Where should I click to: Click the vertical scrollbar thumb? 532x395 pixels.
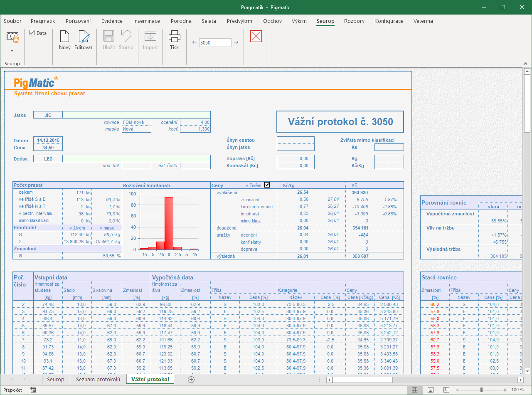[527, 104]
